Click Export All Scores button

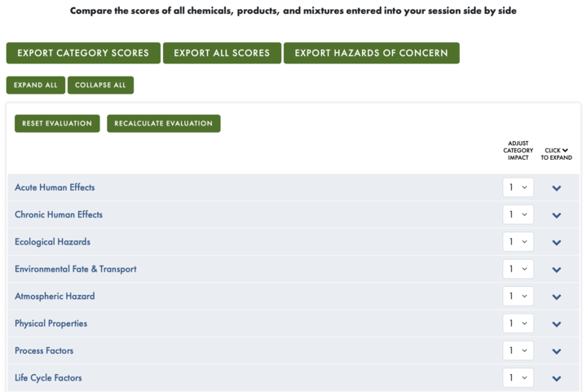point(222,53)
